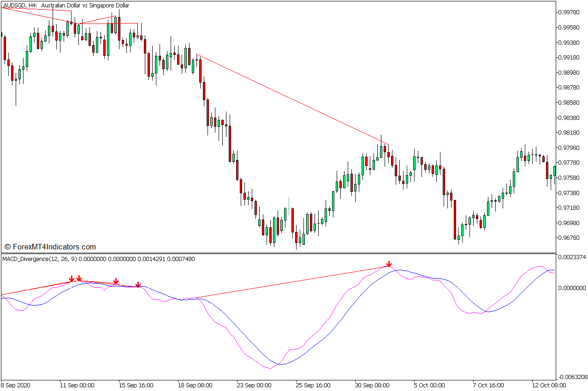The width and height of the screenshot is (588, 391).
Task: Select the third red divergence arrow from left
Action: click(x=116, y=281)
